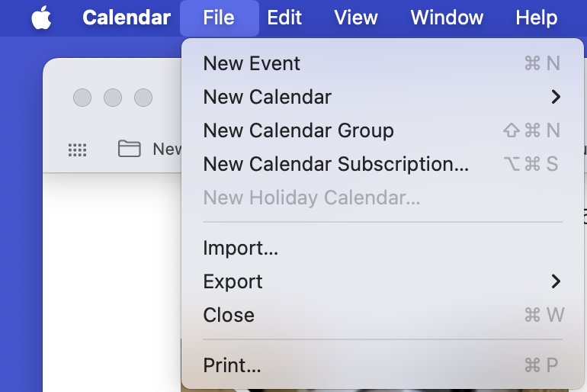Click the Calendar app menu
Image resolution: width=587 pixels, height=392 pixels.
point(127,18)
